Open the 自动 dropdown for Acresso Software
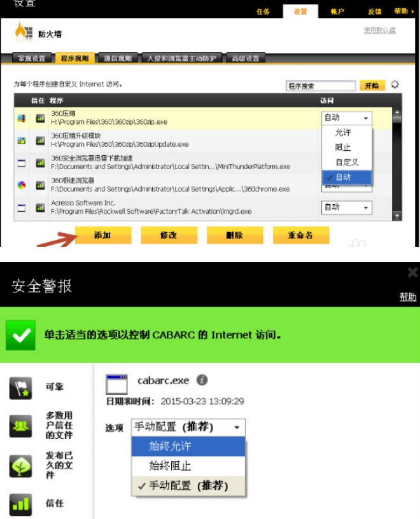Viewport: 420px width, 519px height. coord(346,207)
